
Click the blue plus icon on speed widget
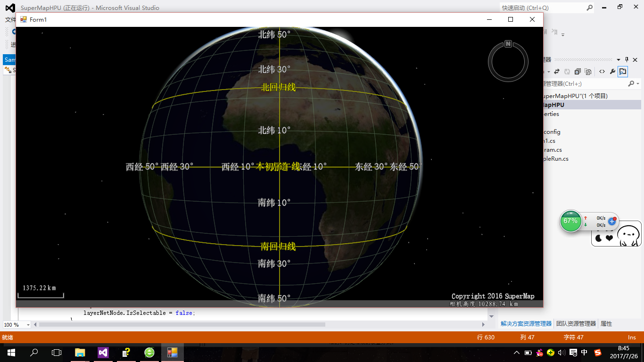coord(612,221)
